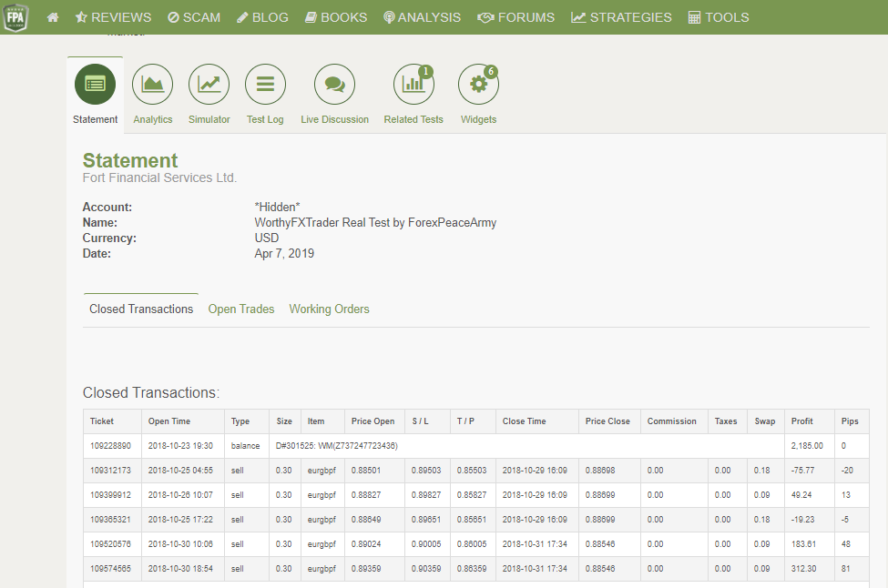888x588 pixels.
Task: Click the Analytics label link
Action: point(153,119)
